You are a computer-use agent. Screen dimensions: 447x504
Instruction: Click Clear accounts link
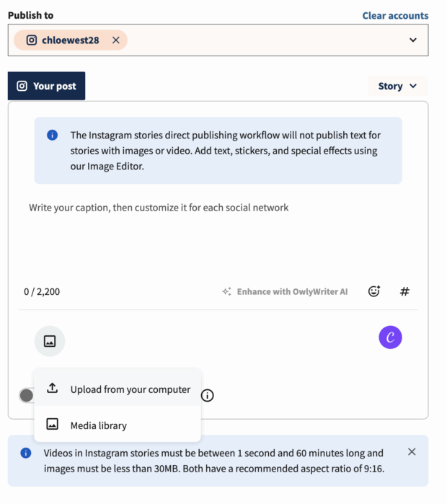tap(395, 15)
